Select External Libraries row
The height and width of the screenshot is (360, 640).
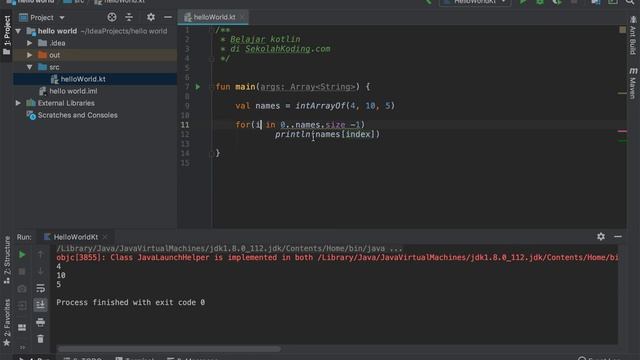click(95, 103)
